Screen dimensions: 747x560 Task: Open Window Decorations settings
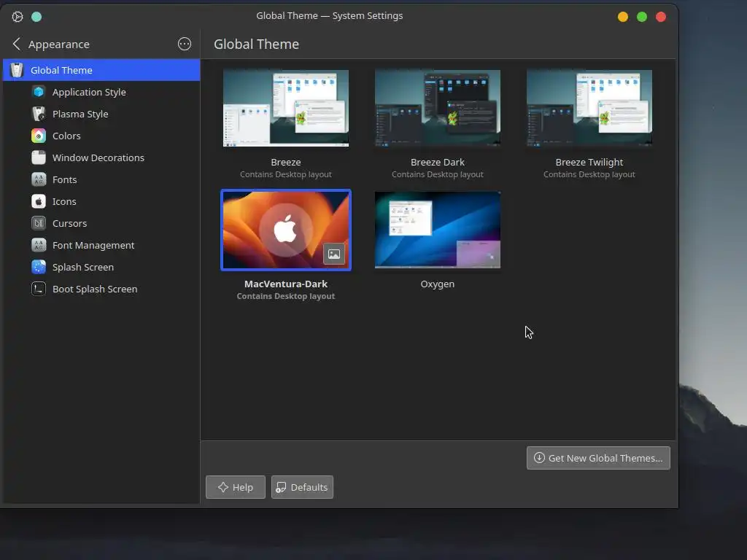pos(101,157)
